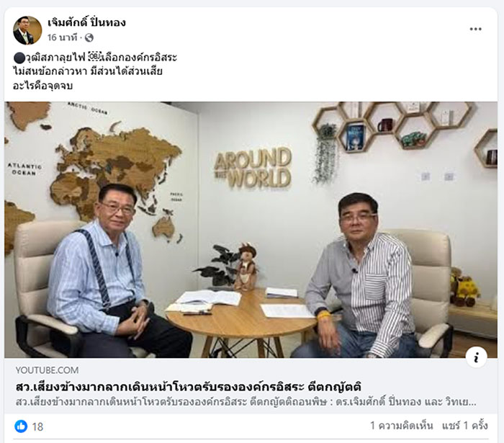
Task: Click the AROUND THE WORLD sign in the image
Action: 253,168
